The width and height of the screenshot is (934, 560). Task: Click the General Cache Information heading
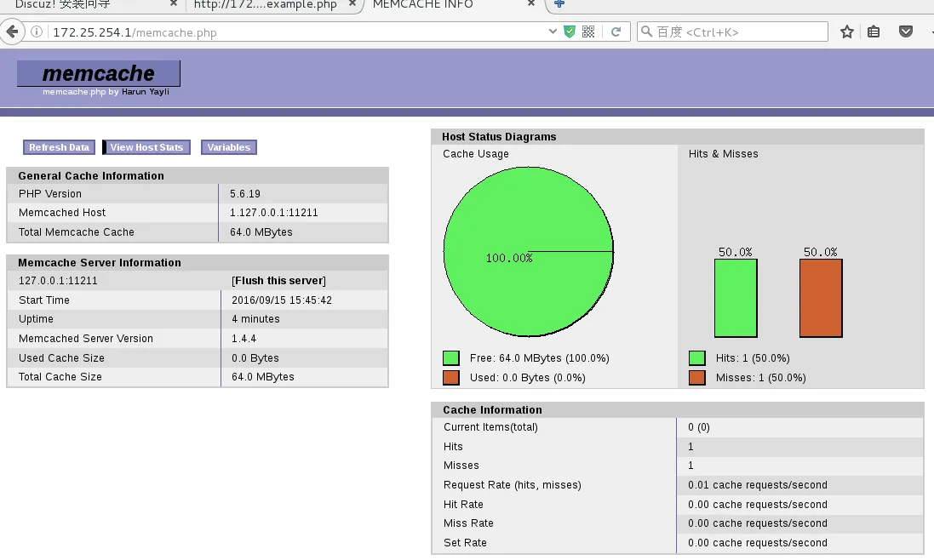pos(91,175)
